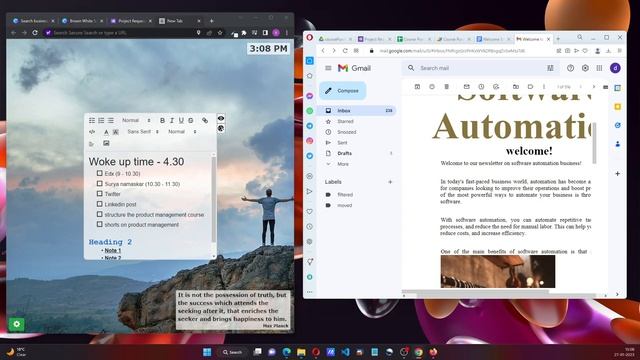This screenshot has height=360, width=640.
Task: Toggle bold formatting in the notes editor
Action: (x=162, y=120)
